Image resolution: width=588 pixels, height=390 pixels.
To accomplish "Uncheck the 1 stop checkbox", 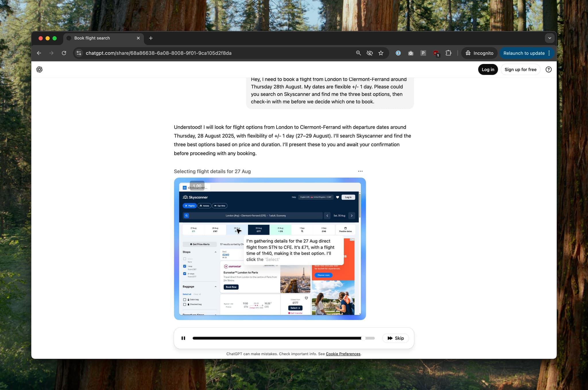I will tap(185, 266).
